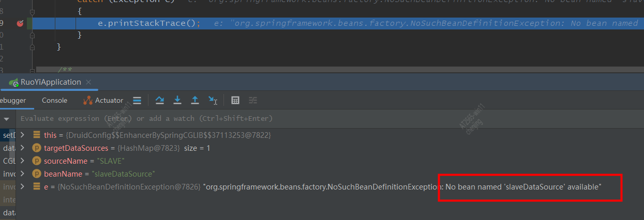Expand the sourceName variable node
Viewport: 644px width, 220px height.
(x=22, y=161)
